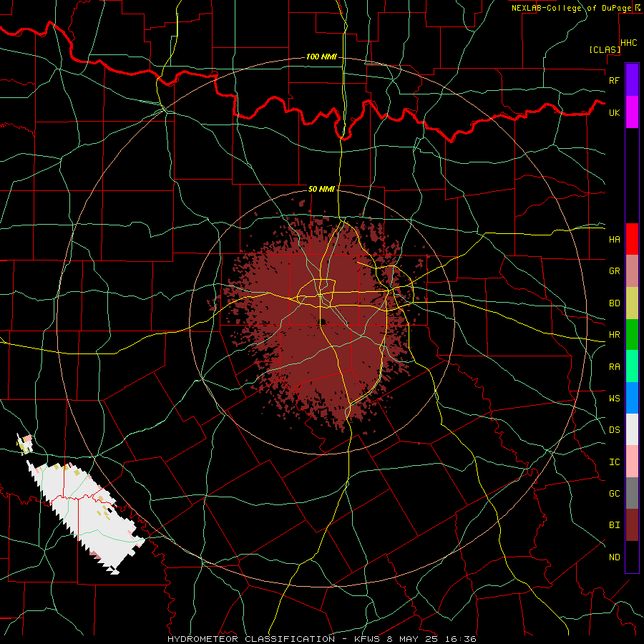Click the 'RA' legend label

(614, 367)
